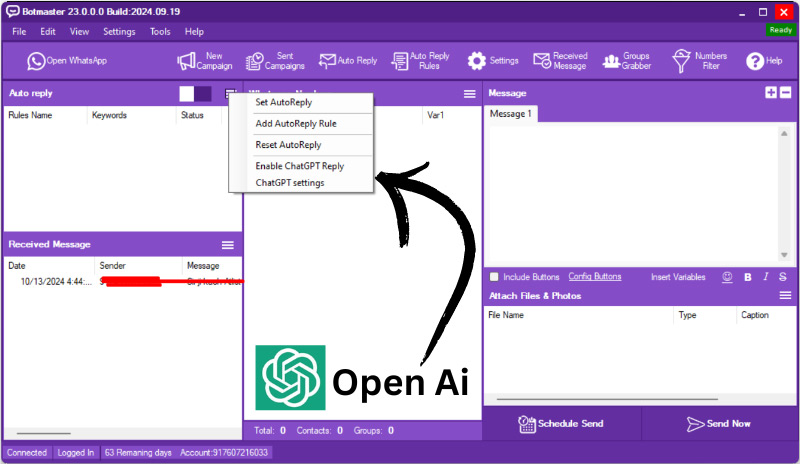The image size is (800, 464).
Task: Choose Reset AutoReply
Action: click(301, 145)
